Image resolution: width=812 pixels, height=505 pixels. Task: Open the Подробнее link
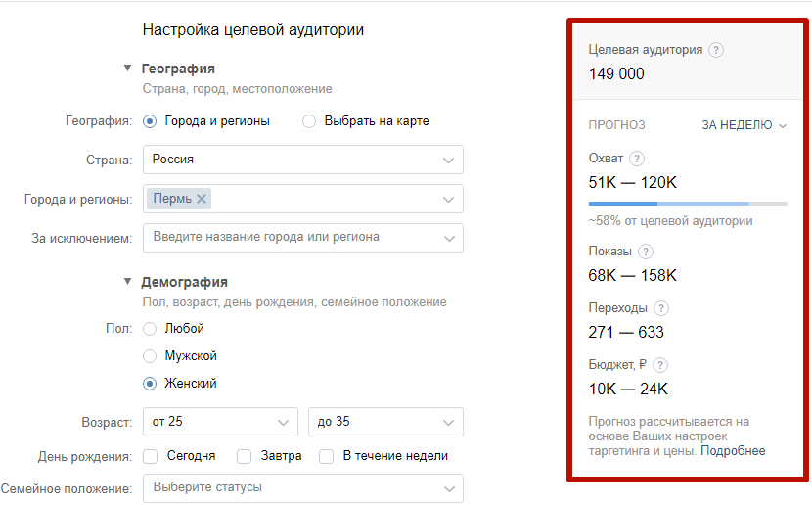pos(733,451)
